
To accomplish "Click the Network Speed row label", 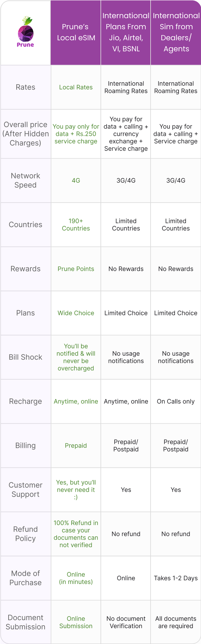I will click(26, 180).
